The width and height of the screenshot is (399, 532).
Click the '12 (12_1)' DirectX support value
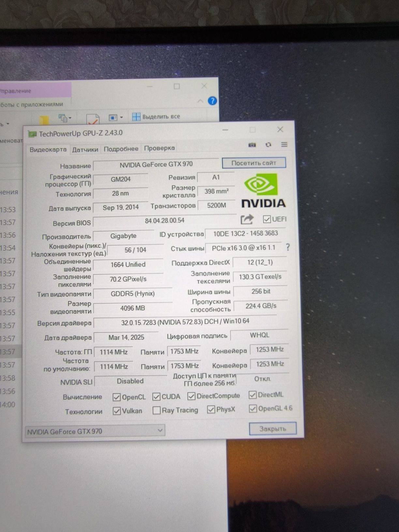[260, 262]
